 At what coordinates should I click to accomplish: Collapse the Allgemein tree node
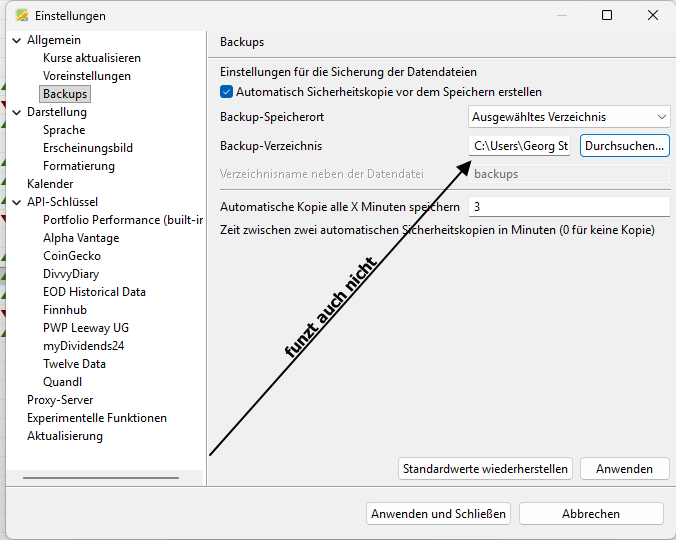click(17, 41)
